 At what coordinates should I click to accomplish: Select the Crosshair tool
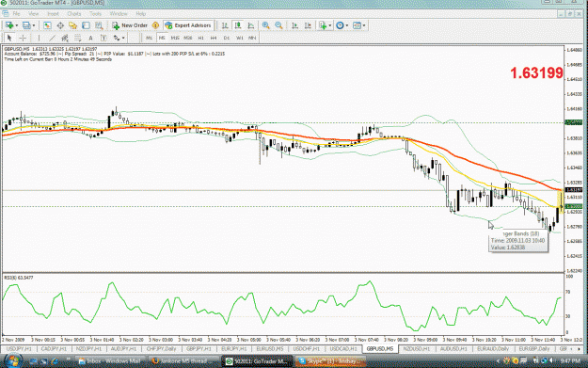23,38
